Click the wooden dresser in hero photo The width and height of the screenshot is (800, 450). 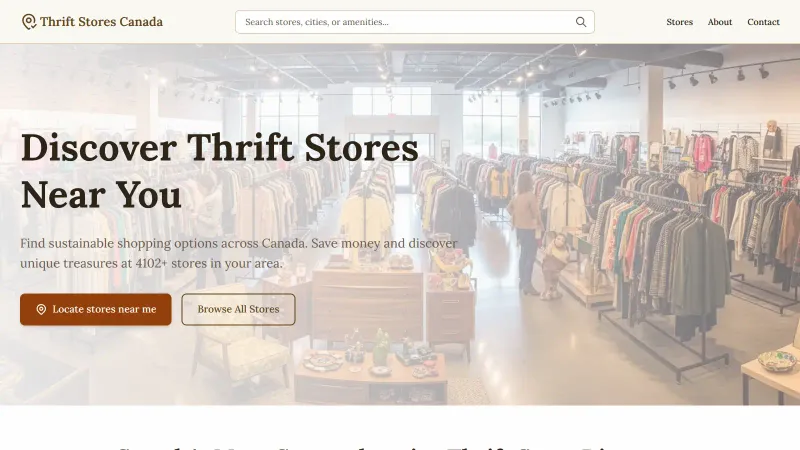click(367, 306)
